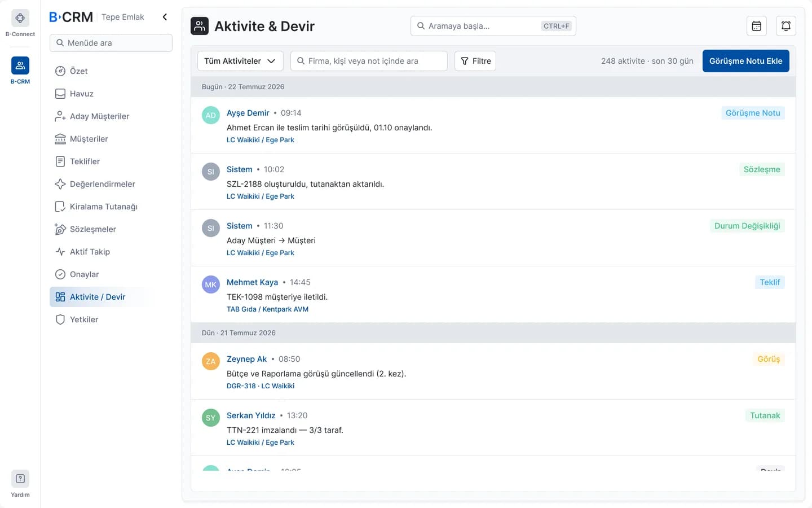The image size is (812, 508).
Task: Click the Kiralama Tutanağı note icon
Action: [x=60, y=207]
